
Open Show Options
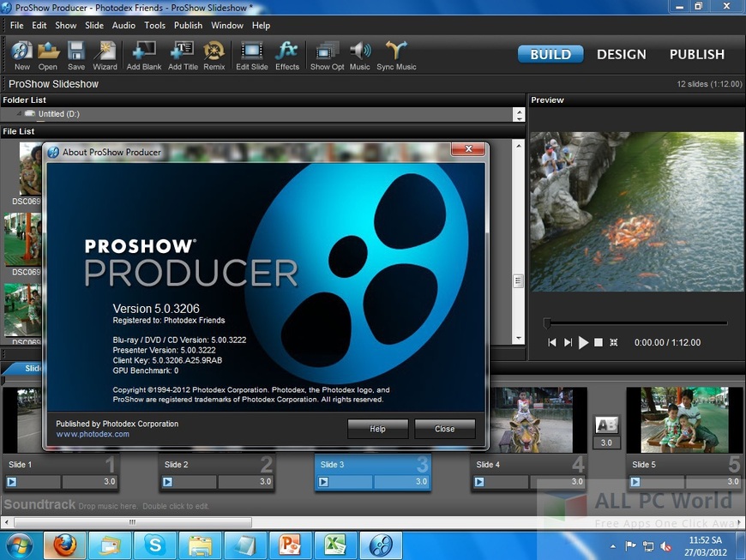coord(326,56)
